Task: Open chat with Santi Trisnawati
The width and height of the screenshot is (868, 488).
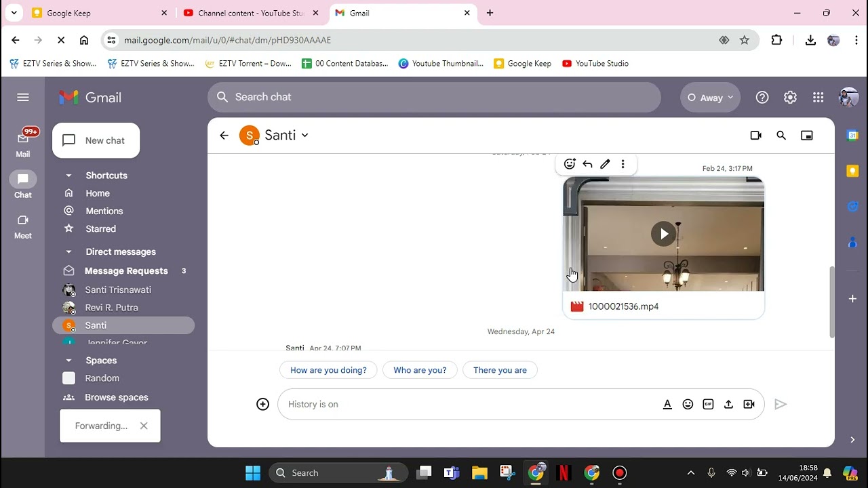Action: (118, 289)
